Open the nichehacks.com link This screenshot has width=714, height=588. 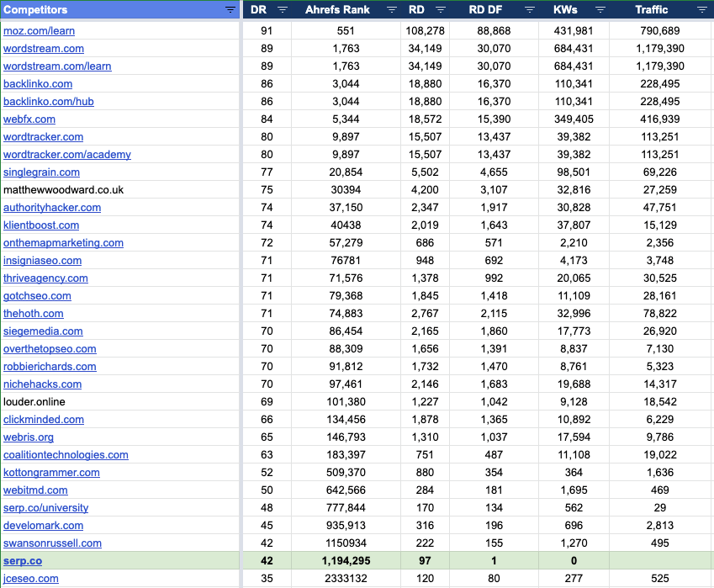[x=42, y=384]
